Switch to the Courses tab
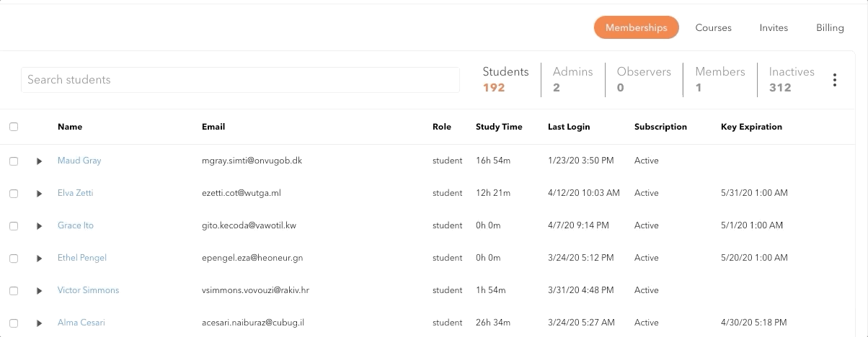The width and height of the screenshot is (868, 337). pos(713,27)
